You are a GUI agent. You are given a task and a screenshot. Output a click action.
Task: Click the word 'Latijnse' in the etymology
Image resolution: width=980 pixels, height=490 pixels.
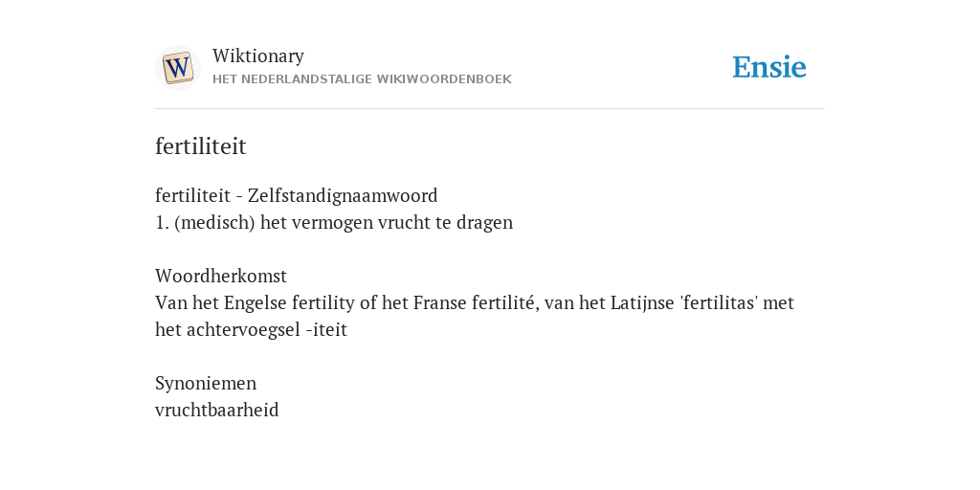642,303
